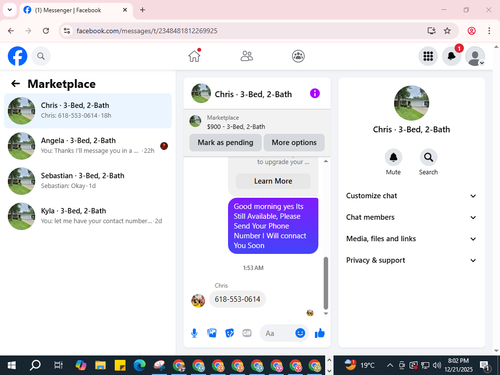Viewport: 500px width, 375px height.
Task: Click the chat header title Chris 3-Bed, 2-Bath
Action: click(x=253, y=94)
